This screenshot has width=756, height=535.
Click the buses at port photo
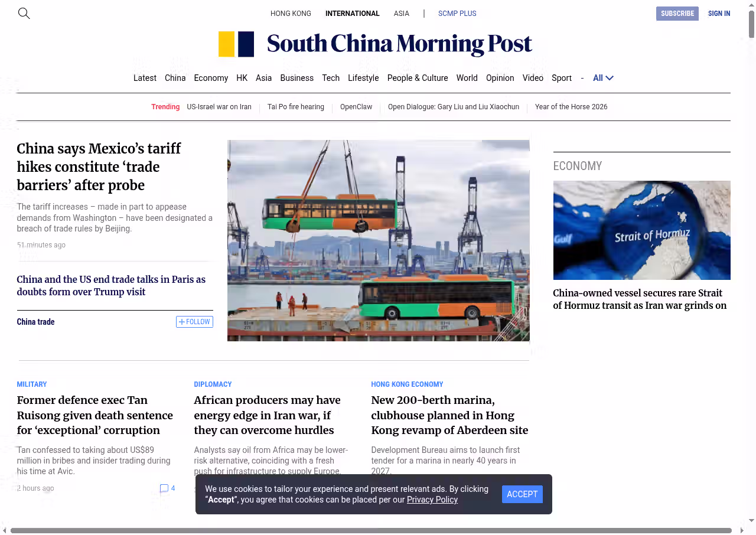(x=378, y=240)
